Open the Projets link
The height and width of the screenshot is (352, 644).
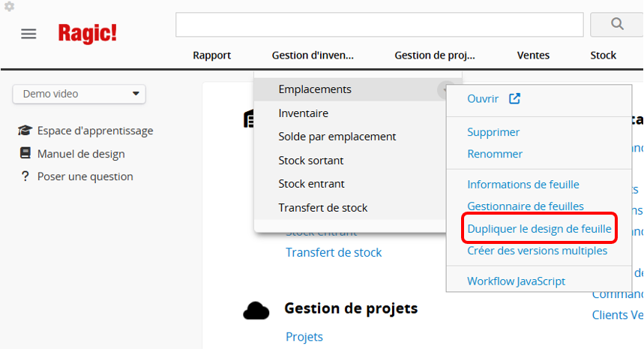(x=304, y=337)
